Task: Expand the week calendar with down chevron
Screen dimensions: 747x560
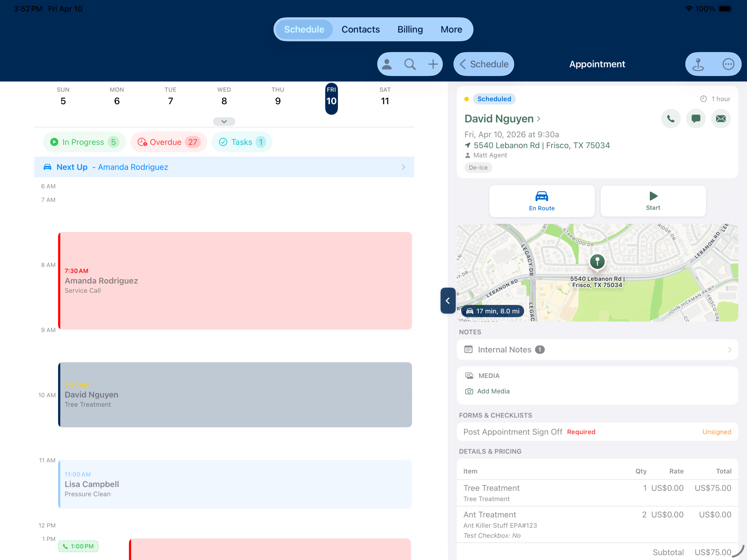Action: (224, 122)
